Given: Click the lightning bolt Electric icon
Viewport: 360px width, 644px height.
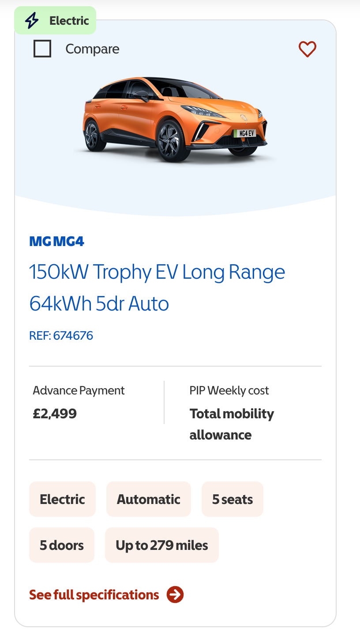Looking at the screenshot, I should 32,20.
